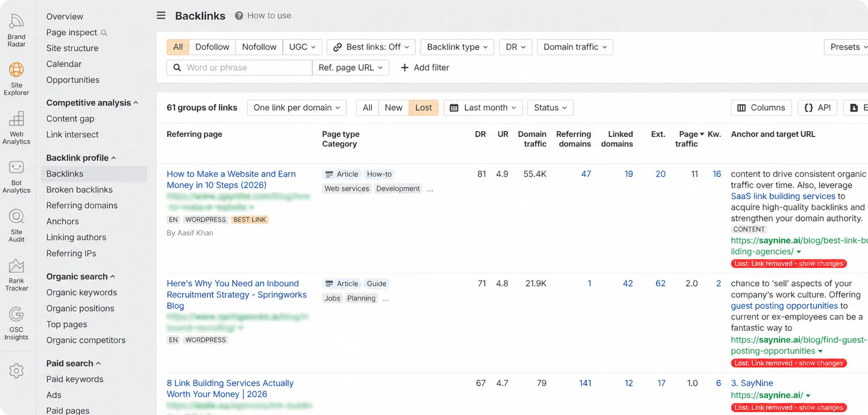868x415 pixels.
Task: Open Brand Radar in left rail
Action: tap(16, 30)
